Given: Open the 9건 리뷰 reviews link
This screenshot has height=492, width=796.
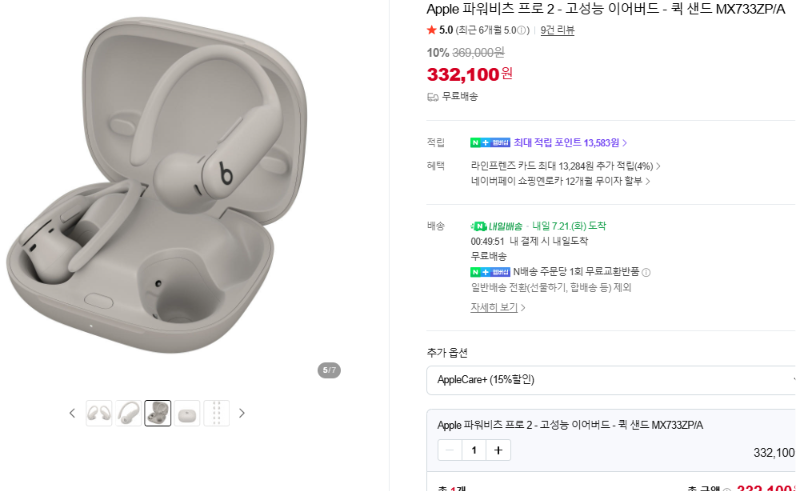Looking at the screenshot, I should pos(557,30).
